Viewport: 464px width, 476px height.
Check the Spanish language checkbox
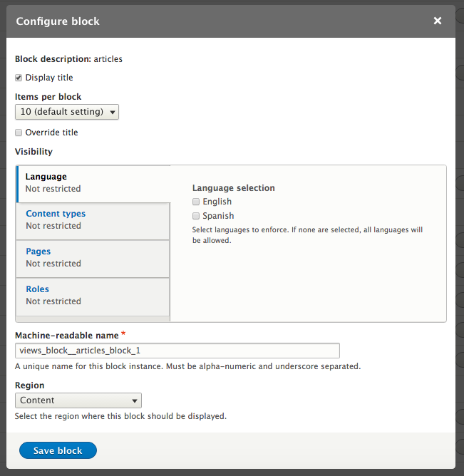[x=196, y=216]
